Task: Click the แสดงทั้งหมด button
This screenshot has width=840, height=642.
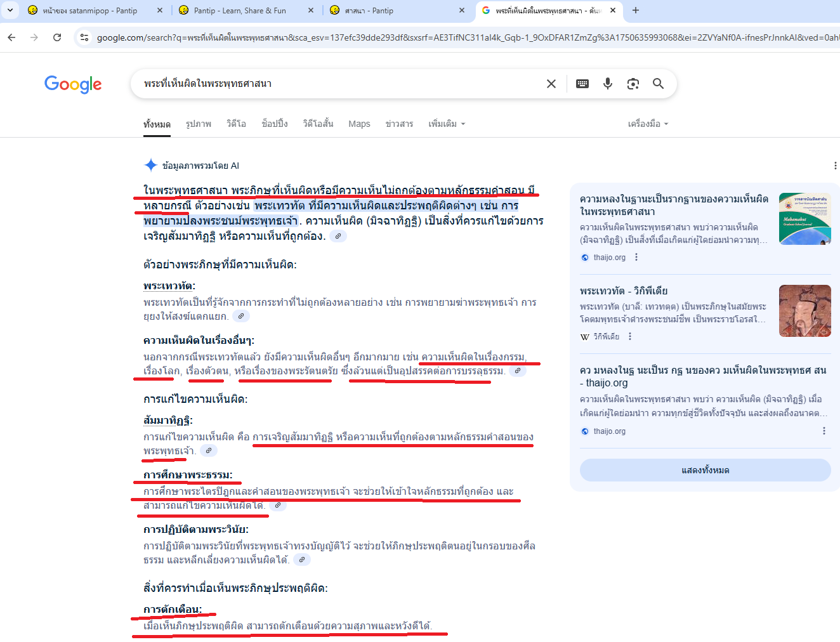Action: (x=705, y=470)
